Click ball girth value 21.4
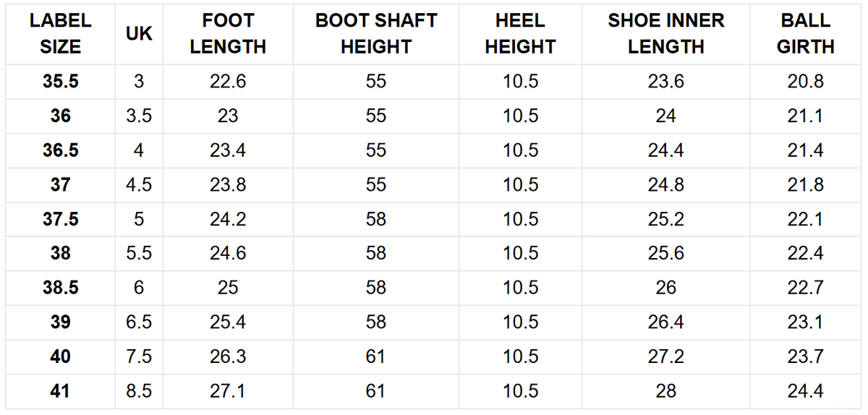The height and width of the screenshot is (415, 868). click(805, 150)
